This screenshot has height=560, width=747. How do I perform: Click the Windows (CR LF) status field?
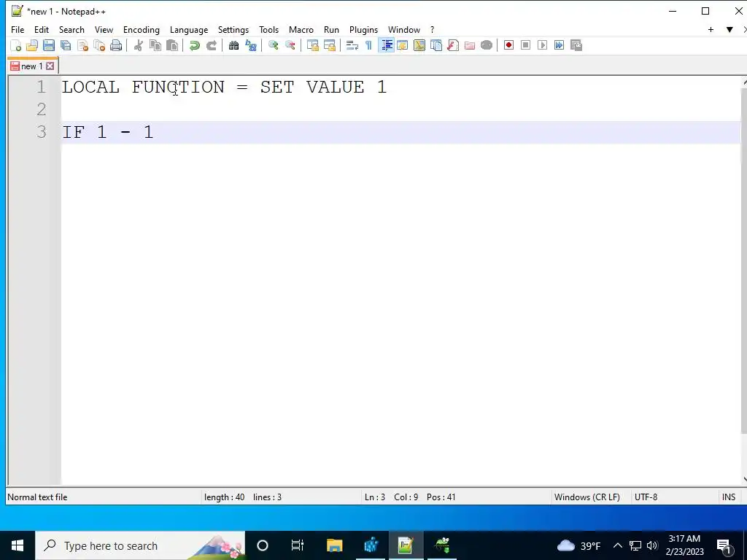[x=587, y=497]
